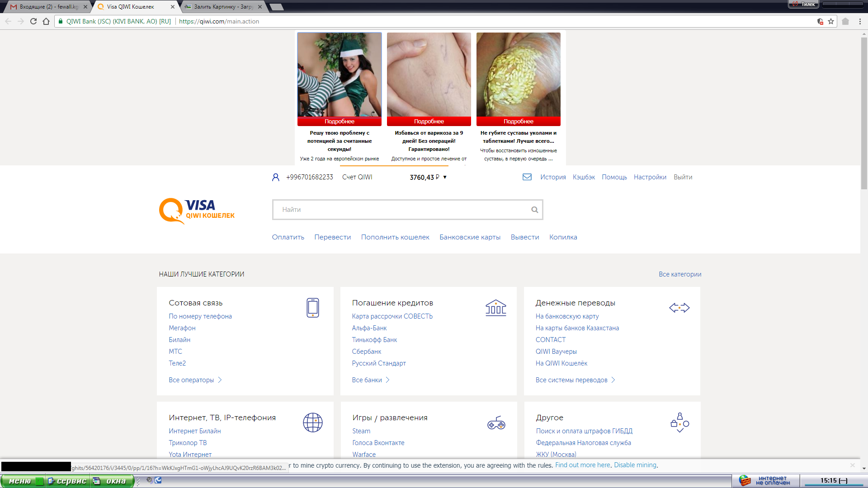Click the browser back arrow
The image size is (868, 488).
(x=8, y=21)
